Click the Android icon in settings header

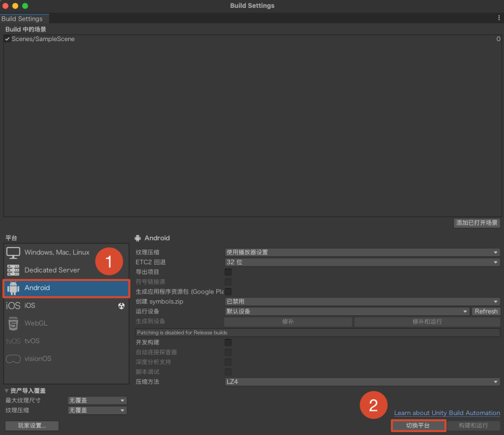click(138, 238)
